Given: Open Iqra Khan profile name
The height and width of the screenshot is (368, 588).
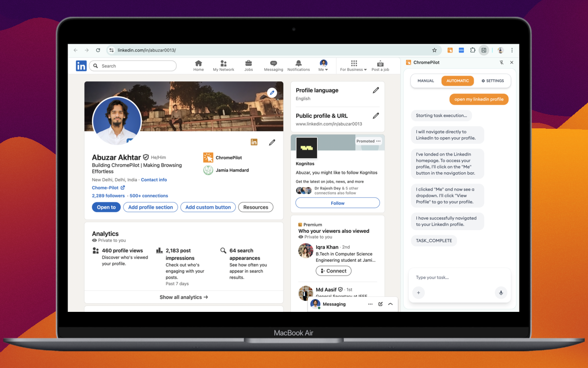Looking at the screenshot, I should point(327,247).
